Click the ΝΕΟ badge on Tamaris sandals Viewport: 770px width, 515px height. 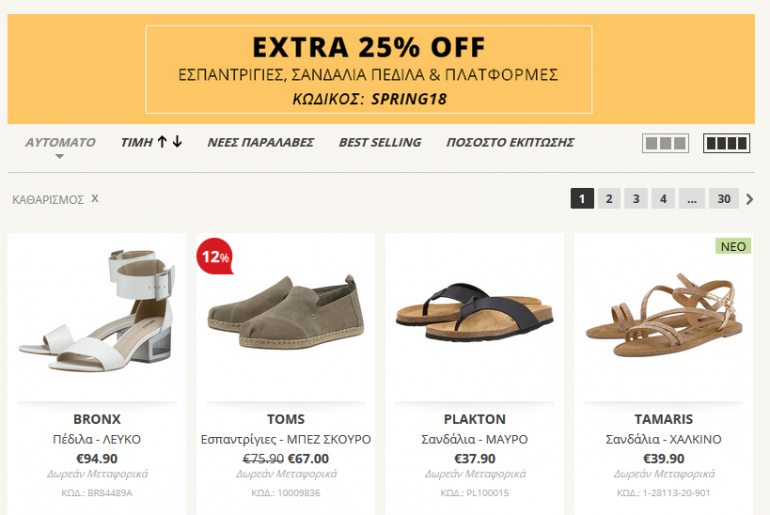pos(733,246)
